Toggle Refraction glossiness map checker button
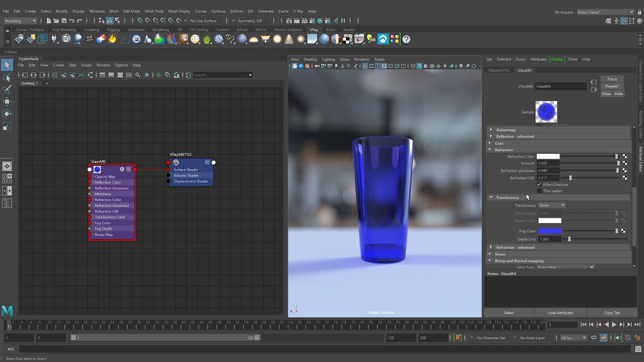This screenshot has width=644, height=362. pos(625,170)
